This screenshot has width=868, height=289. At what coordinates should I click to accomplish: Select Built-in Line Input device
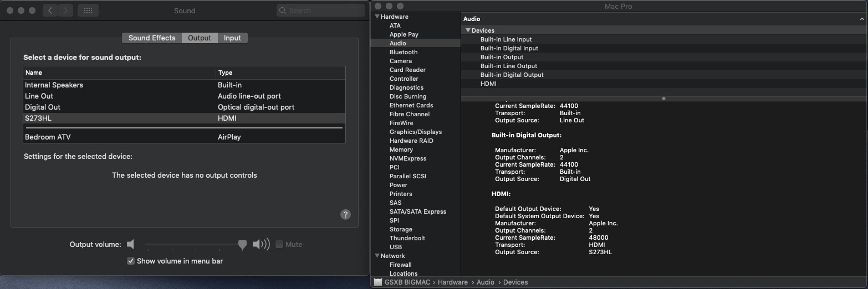(664, 39)
